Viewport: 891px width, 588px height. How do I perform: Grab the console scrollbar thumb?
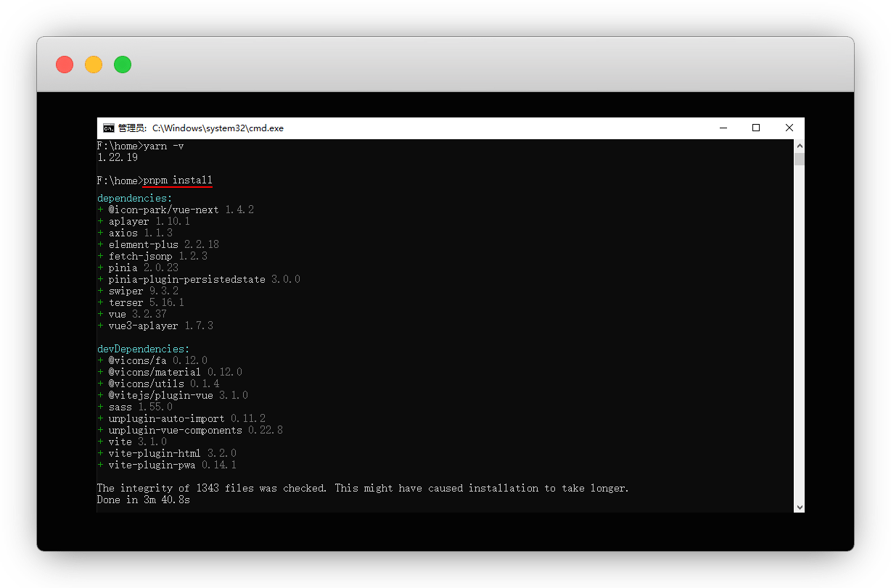(799, 160)
